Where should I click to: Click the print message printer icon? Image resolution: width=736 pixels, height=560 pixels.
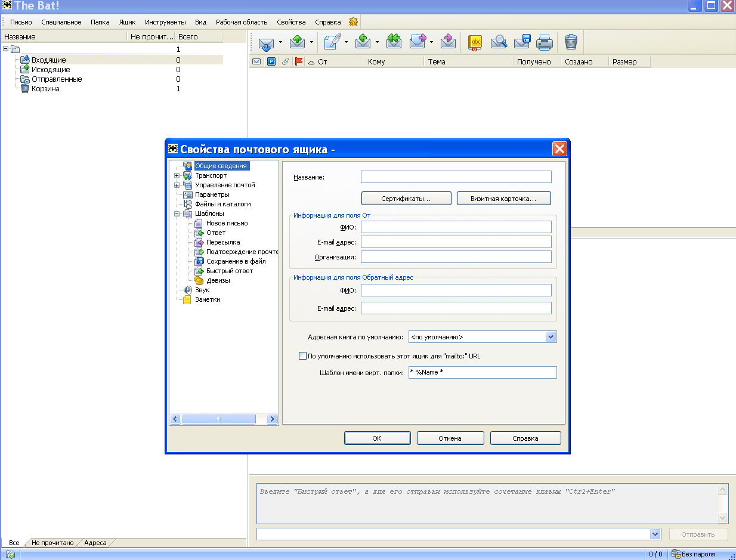point(545,42)
